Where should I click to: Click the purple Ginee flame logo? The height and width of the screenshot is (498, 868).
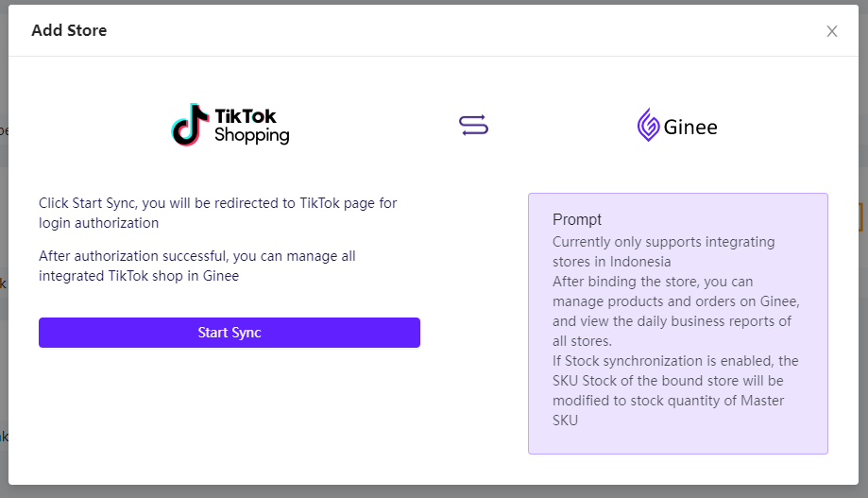648,125
